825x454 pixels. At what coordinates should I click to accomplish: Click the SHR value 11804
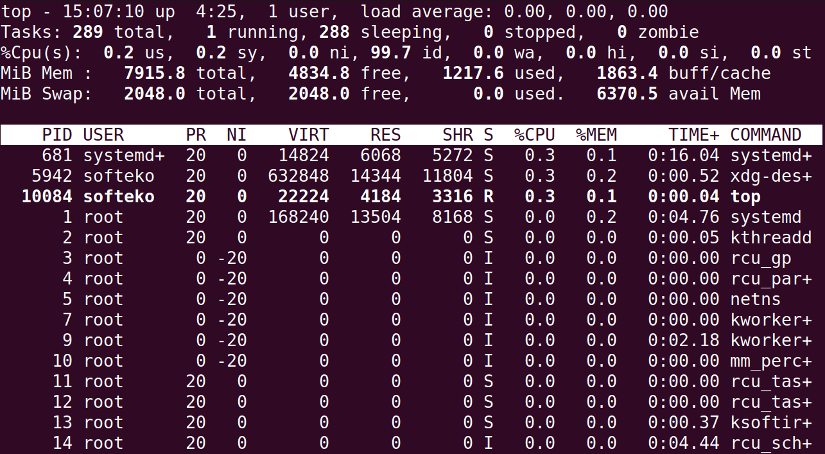[448, 176]
